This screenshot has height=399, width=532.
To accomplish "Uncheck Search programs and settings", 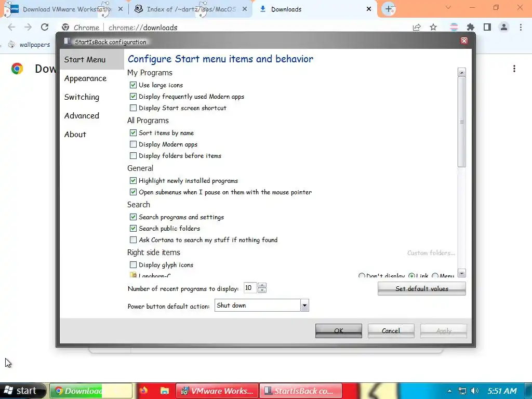I will (133, 217).
